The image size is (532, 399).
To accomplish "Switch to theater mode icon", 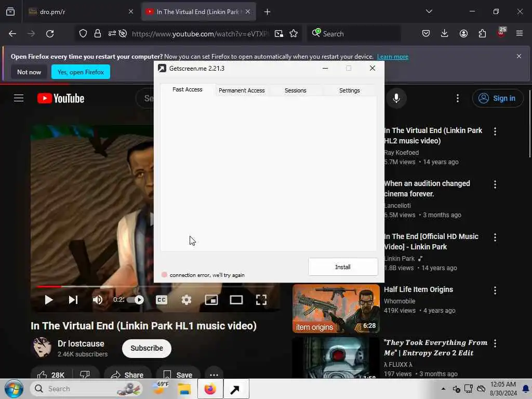I will (236, 300).
